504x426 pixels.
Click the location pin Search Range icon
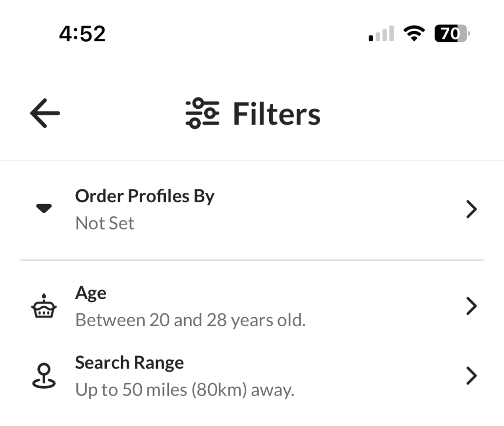tap(44, 375)
